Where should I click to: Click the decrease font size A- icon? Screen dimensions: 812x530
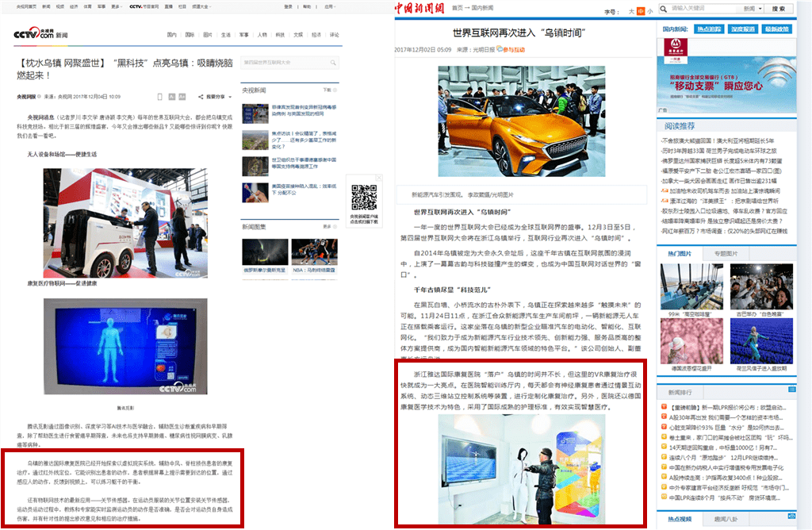click(x=172, y=97)
